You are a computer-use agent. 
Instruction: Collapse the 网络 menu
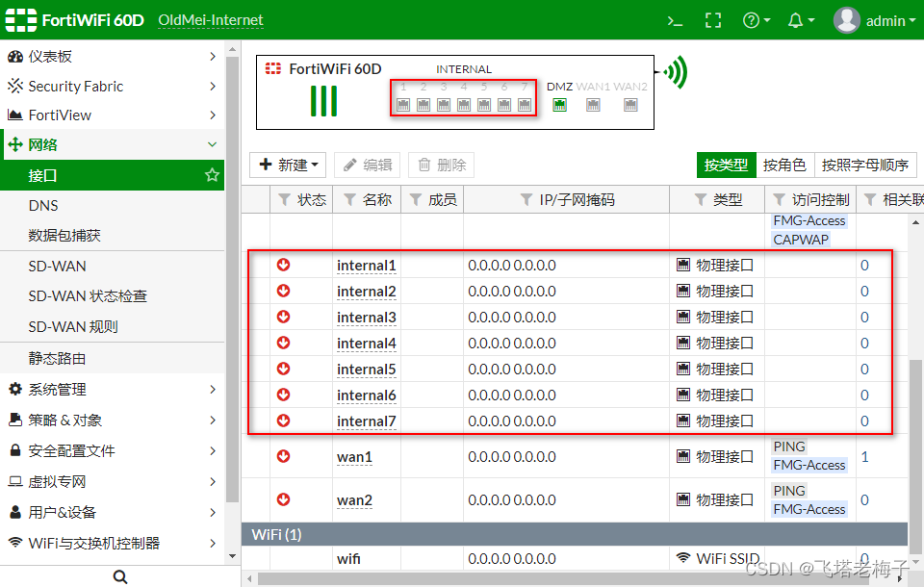click(112, 144)
